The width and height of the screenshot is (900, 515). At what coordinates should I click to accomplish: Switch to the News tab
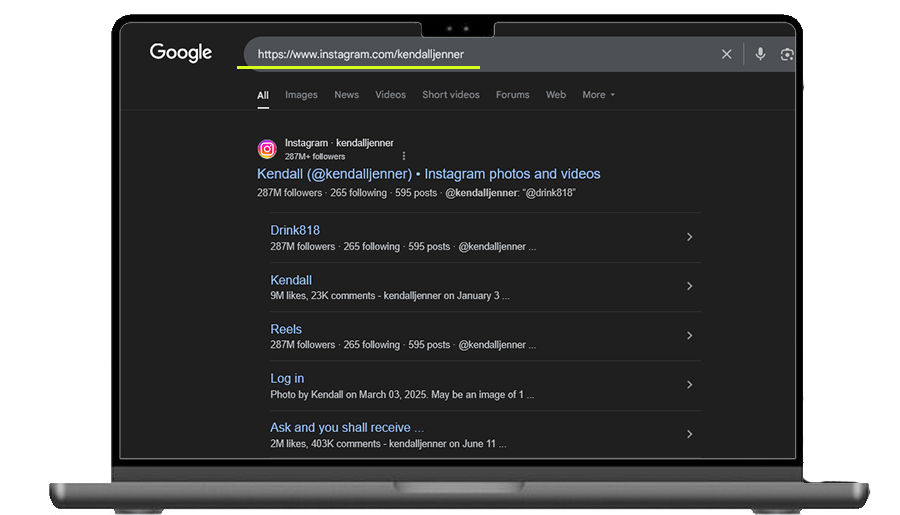tap(347, 95)
